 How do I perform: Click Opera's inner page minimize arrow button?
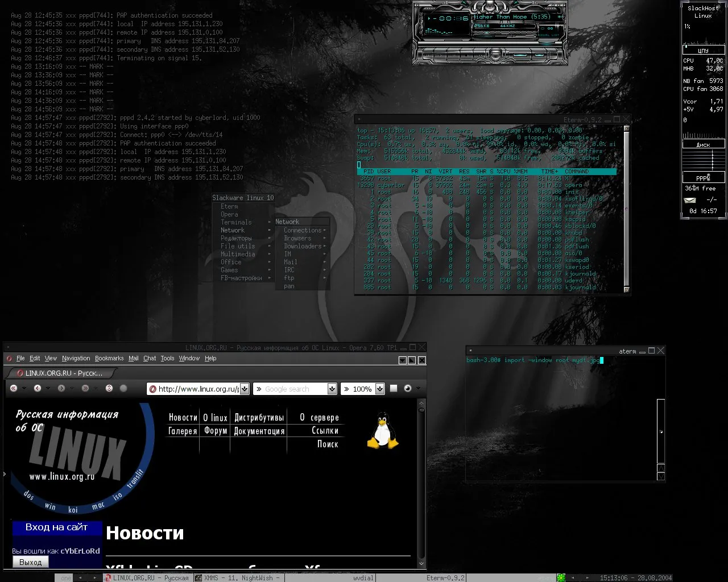(x=402, y=360)
